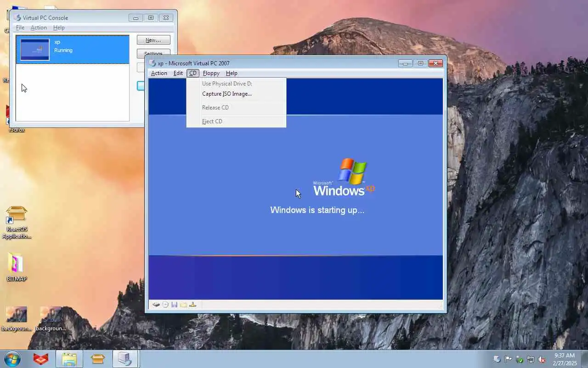Open the Action menu in xp window
This screenshot has width=588, height=368.
pos(159,73)
